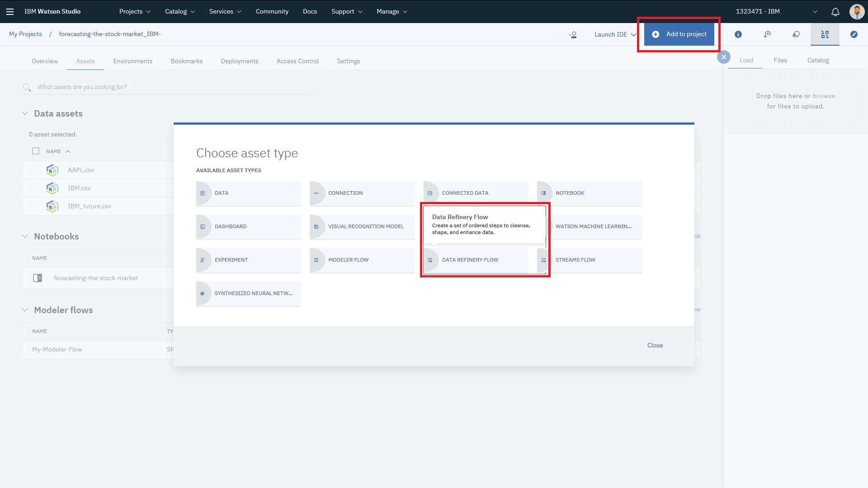The width and height of the screenshot is (868, 488).
Task: Open the Projects dropdown menu
Action: [135, 12]
